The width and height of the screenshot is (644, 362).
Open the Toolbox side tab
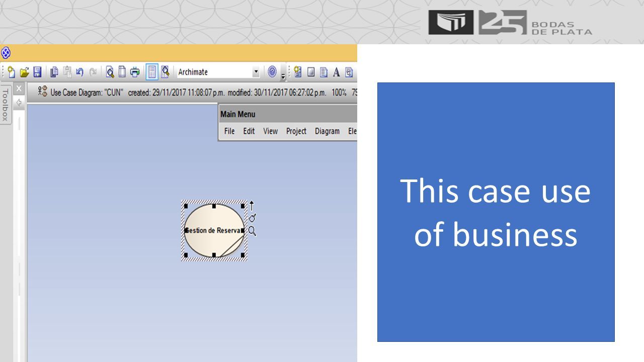[5, 106]
